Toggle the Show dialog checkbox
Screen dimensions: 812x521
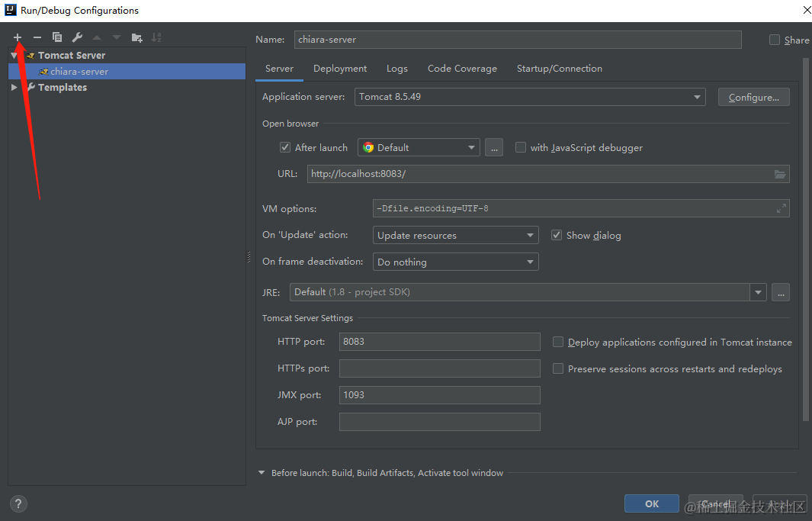(x=557, y=236)
